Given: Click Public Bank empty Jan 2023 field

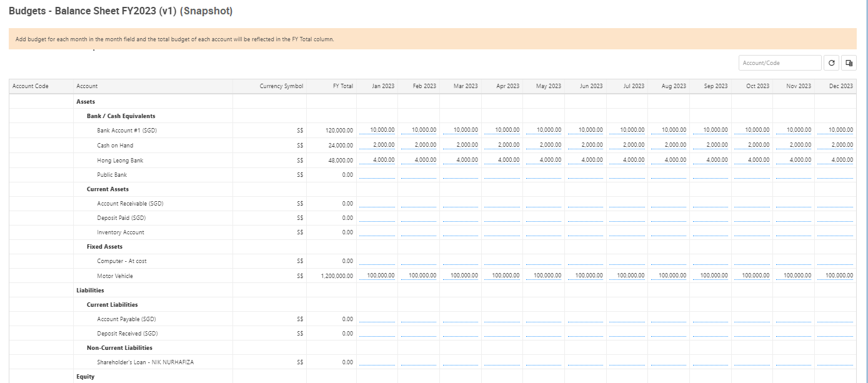Looking at the screenshot, I should click(x=377, y=174).
